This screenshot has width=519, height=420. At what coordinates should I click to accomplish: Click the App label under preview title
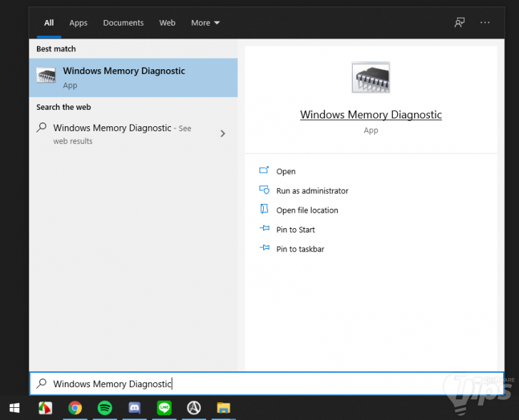[x=371, y=130]
